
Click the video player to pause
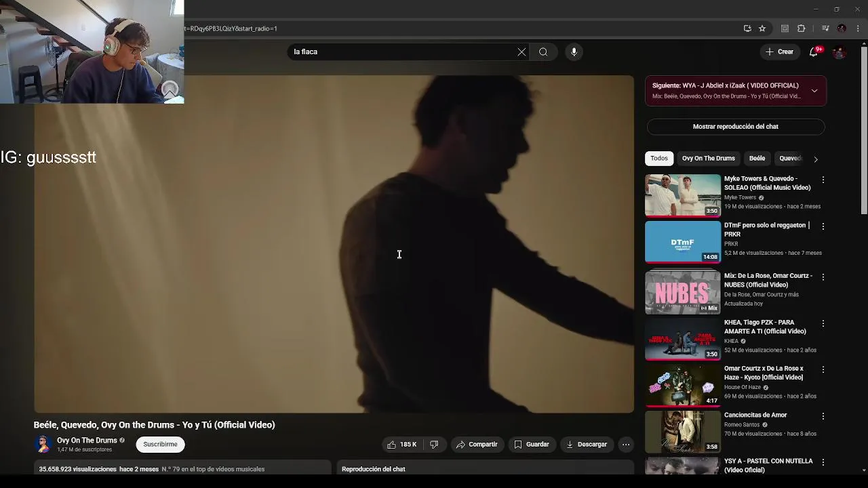point(334,244)
